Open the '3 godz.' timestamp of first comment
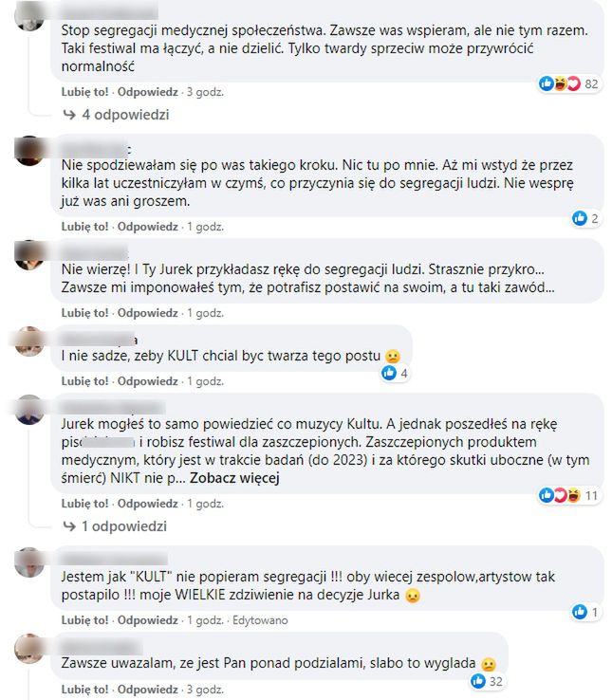The width and height of the screenshot is (612, 700). click(x=205, y=92)
